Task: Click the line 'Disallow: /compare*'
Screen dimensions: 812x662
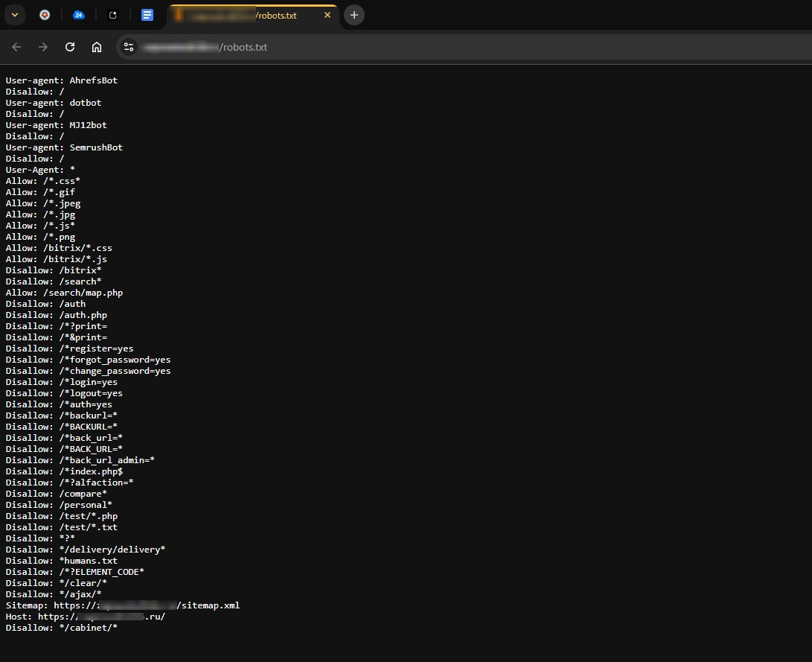Action: click(57, 494)
